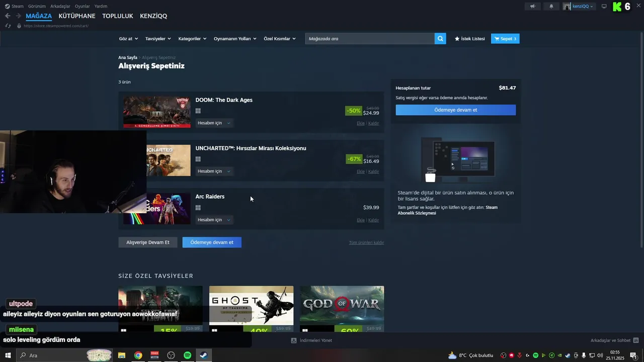Switch to Big Picture mode monitor icon
This screenshot has width=644, height=362.
(604, 7)
